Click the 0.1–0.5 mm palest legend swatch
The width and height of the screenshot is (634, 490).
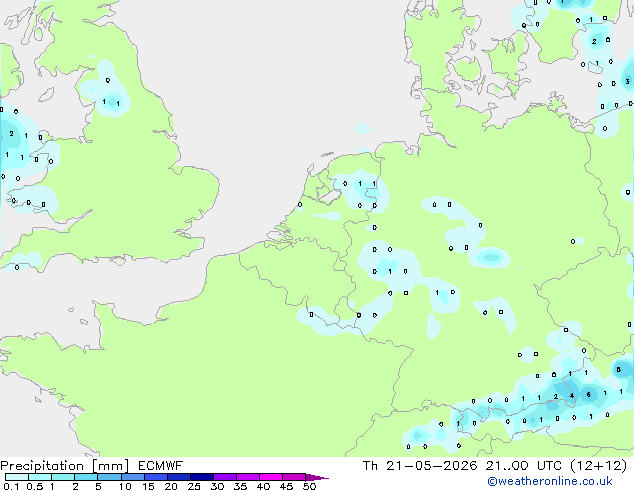17,477
